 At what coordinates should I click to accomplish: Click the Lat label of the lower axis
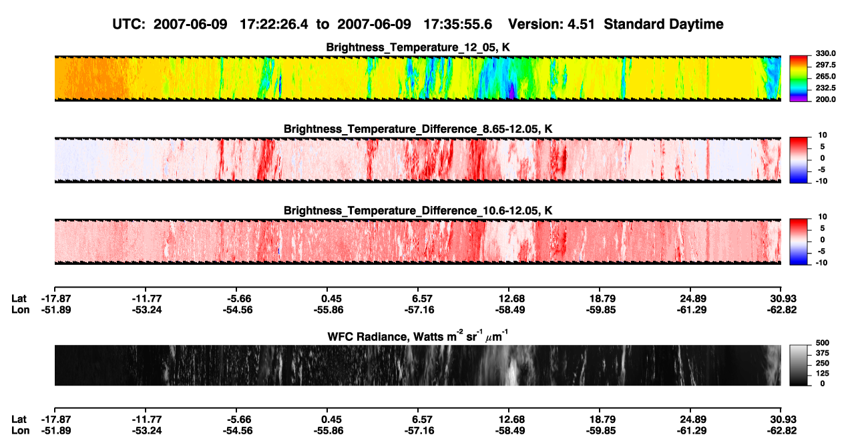(19, 420)
